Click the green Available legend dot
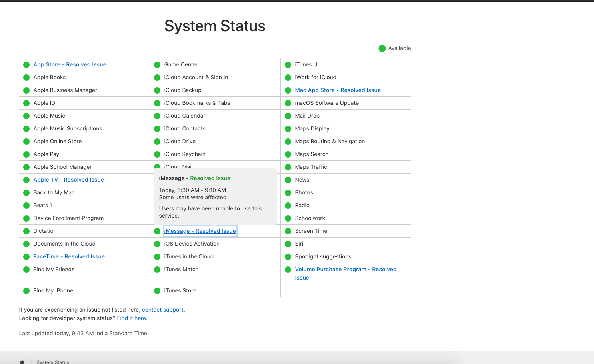594x364 pixels. click(x=382, y=48)
